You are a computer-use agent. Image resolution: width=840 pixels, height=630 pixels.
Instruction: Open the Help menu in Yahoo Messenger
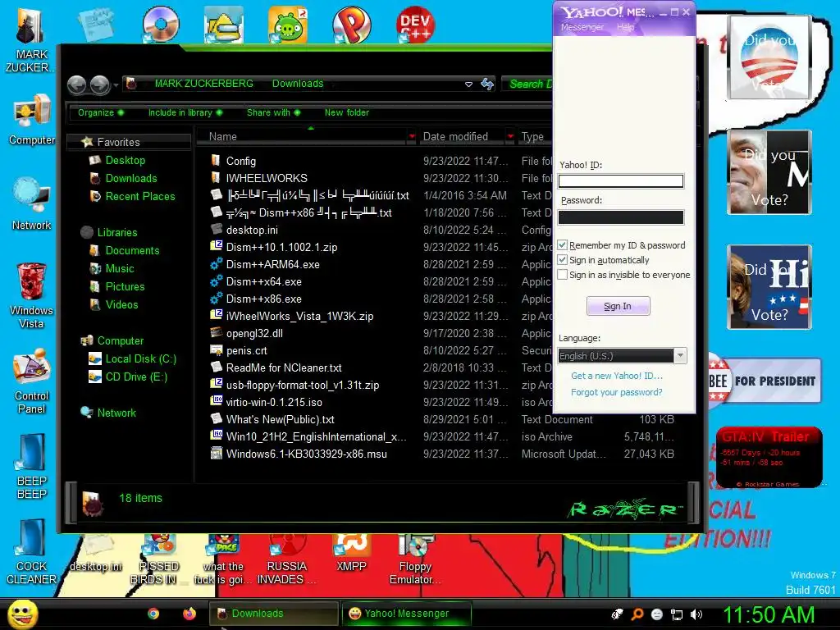625,27
